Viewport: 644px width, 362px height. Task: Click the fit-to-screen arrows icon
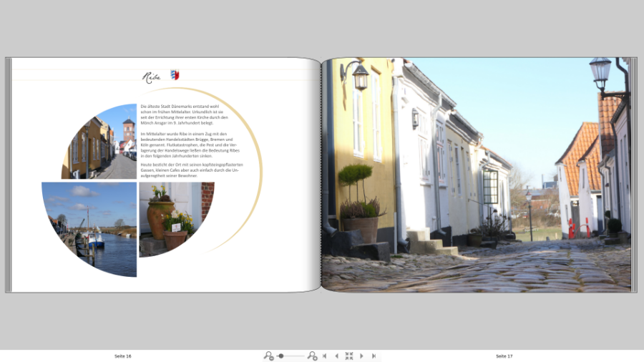349,356
